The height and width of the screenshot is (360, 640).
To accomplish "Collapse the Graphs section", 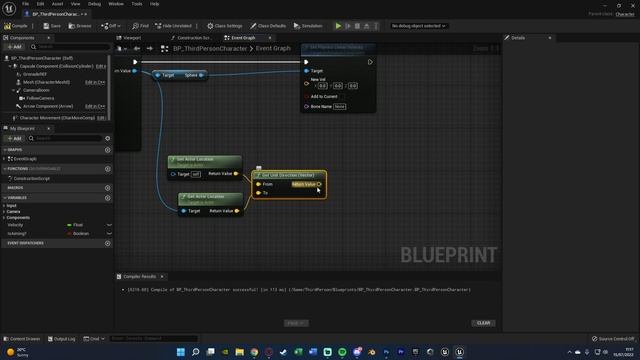I will click(x=5, y=150).
